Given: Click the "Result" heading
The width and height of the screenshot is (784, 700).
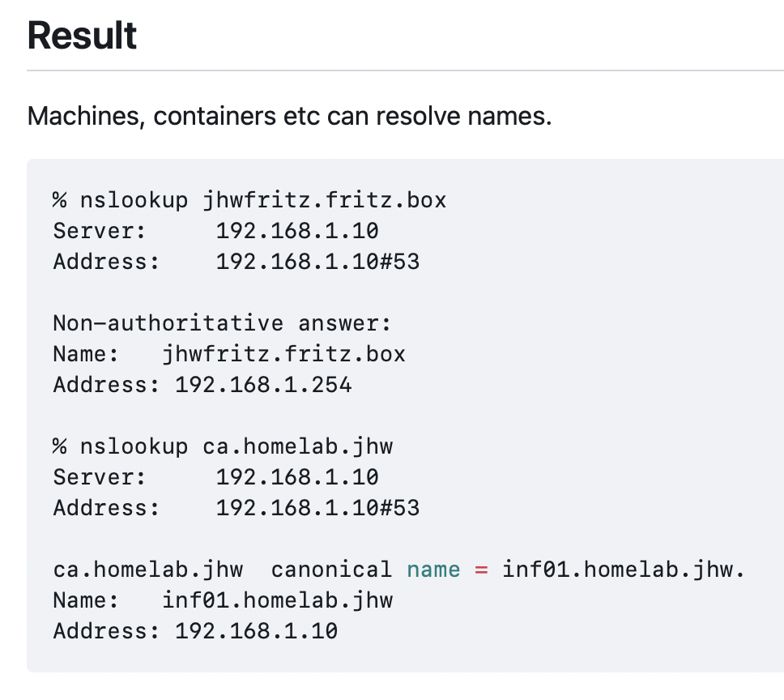Looking at the screenshot, I should [82, 36].
